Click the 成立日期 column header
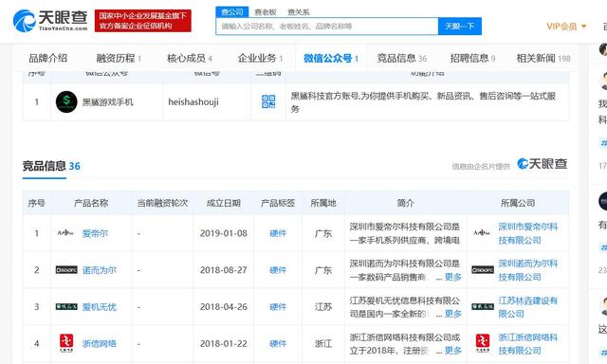Viewport: 607px width, 364px height. click(x=224, y=203)
